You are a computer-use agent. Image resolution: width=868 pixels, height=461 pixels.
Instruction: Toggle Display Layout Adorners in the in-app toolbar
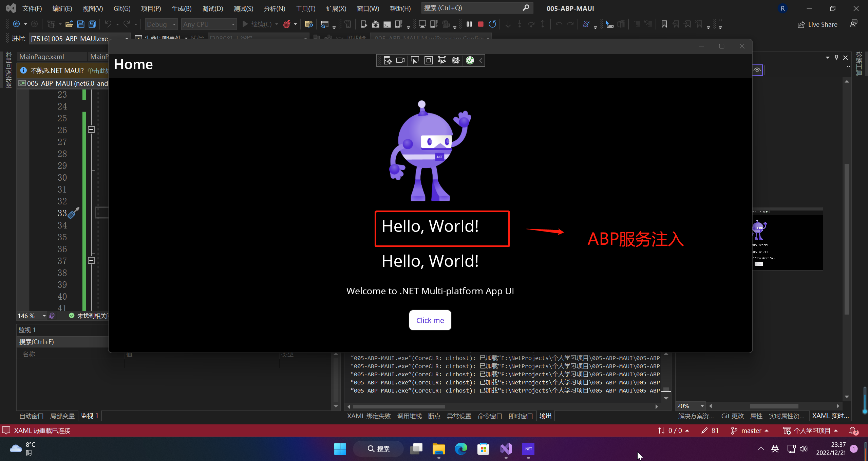[429, 60]
